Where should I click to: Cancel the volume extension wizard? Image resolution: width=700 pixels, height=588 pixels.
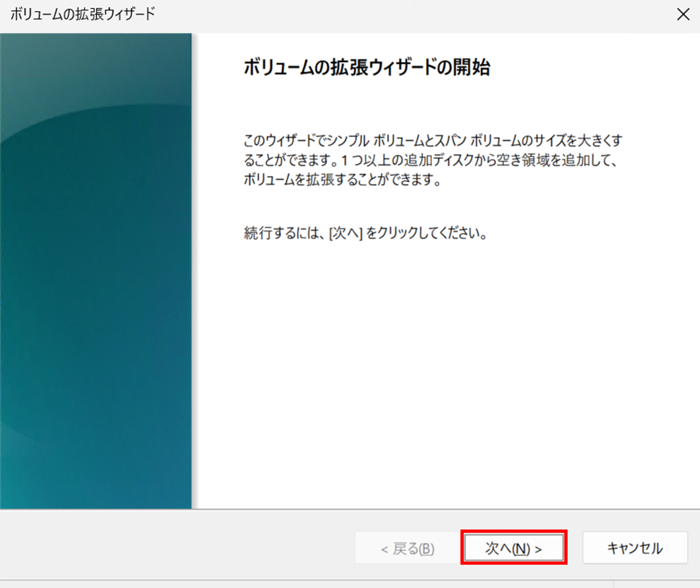(x=635, y=548)
